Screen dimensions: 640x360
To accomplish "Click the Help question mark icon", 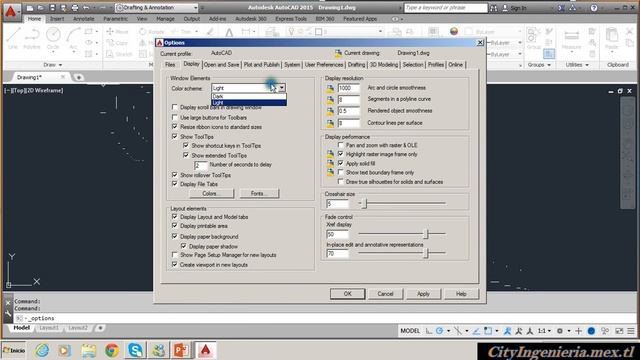I will [x=594, y=8].
